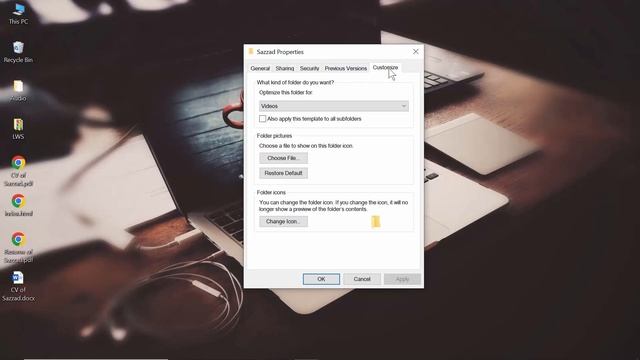Click the Apply button
Image resolution: width=640 pixels, height=360 pixels.
402,279
